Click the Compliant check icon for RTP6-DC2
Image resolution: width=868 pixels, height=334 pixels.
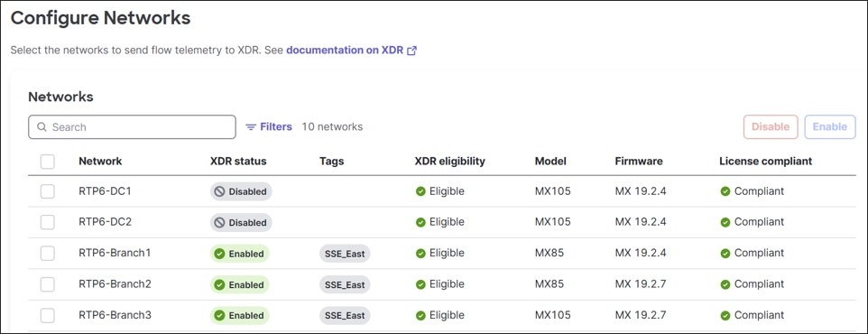[725, 222]
